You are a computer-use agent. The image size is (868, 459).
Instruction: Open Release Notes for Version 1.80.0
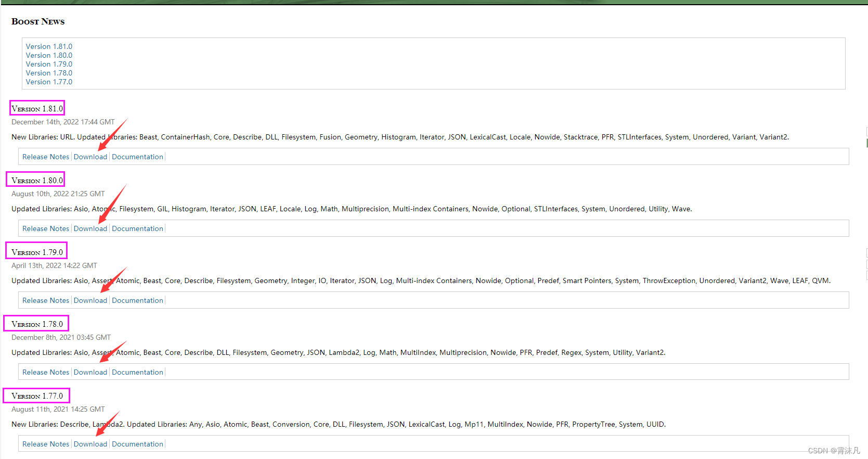click(x=46, y=228)
